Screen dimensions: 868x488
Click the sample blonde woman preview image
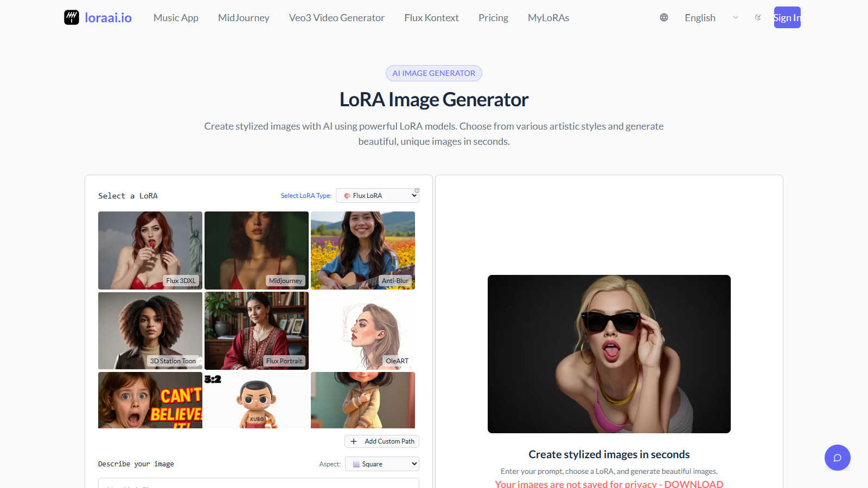point(609,354)
